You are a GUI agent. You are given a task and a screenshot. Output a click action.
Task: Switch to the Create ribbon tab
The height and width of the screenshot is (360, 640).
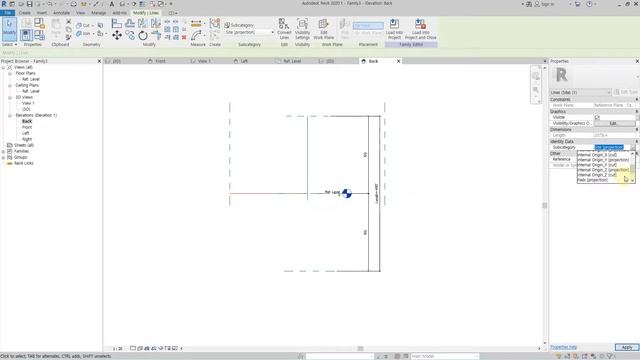click(24, 13)
